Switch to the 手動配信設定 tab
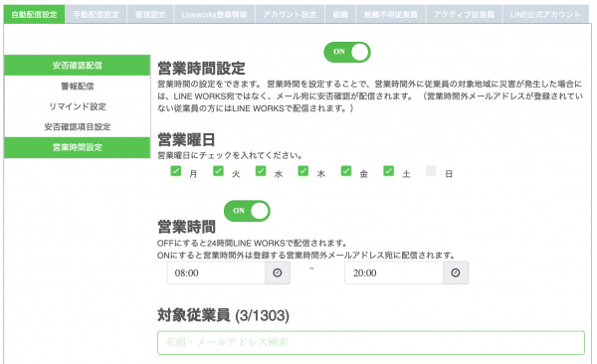Viewport: 597px width, 364px height. 96,15
